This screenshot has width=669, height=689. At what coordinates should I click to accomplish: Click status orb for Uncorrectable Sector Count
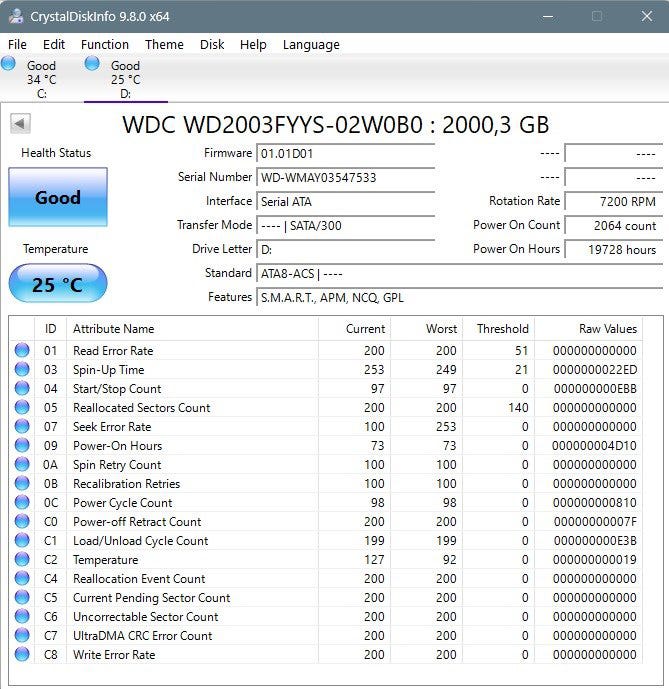(22, 616)
